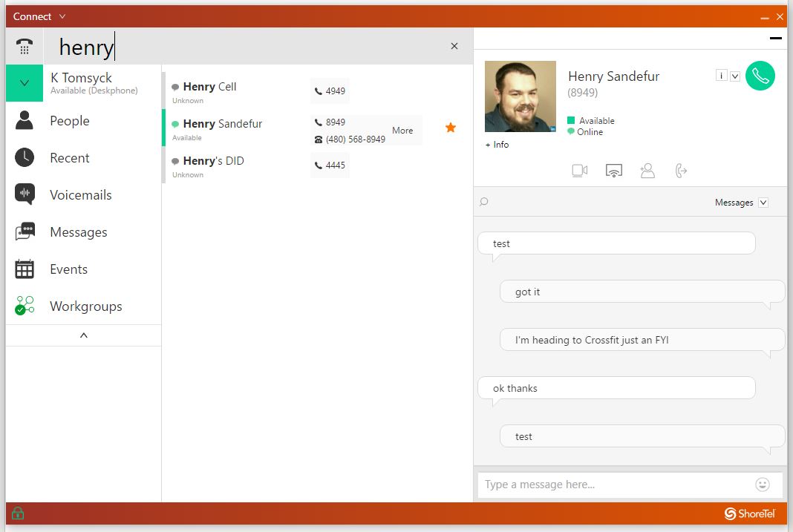Viewport: 793px width, 532px height.
Task: Click More for Henry Sandefur numbers
Action: (x=402, y=131)
